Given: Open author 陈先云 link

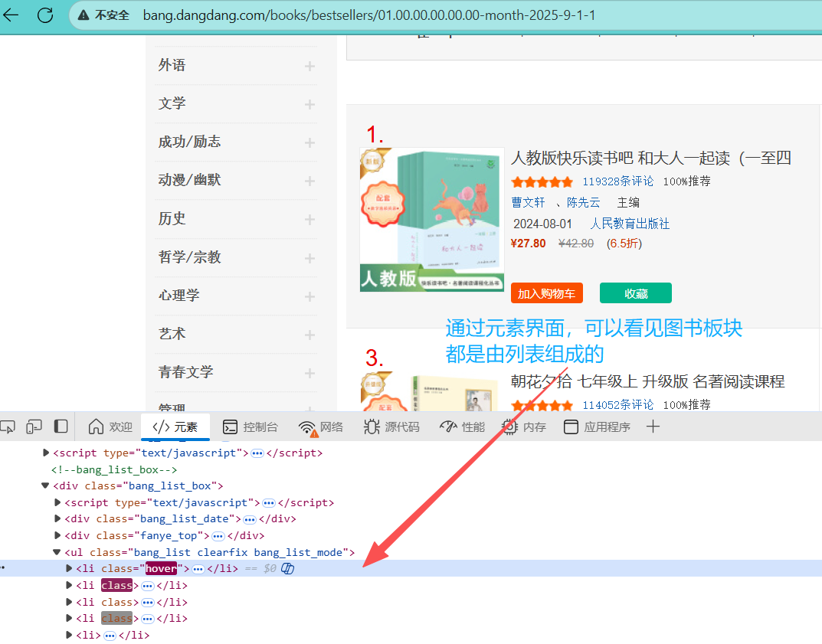Looking at the screenshot, I should coord(583,203).
